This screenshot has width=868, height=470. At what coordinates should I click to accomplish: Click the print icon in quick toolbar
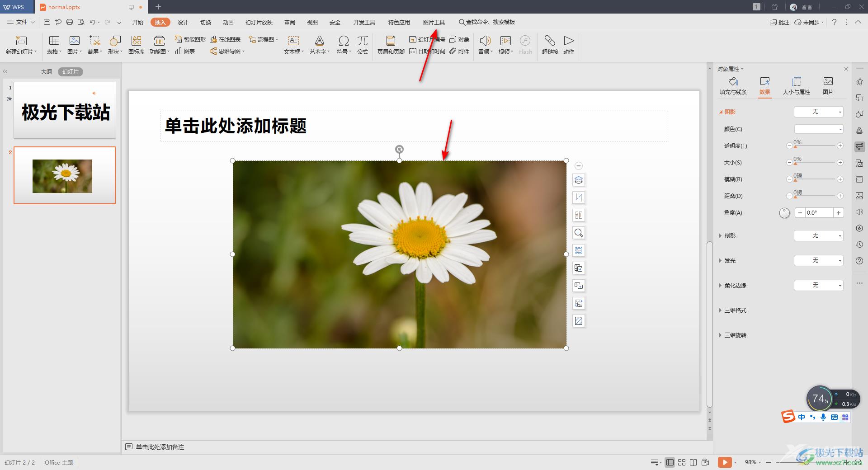pyautogui.click(x=70, y=22)
